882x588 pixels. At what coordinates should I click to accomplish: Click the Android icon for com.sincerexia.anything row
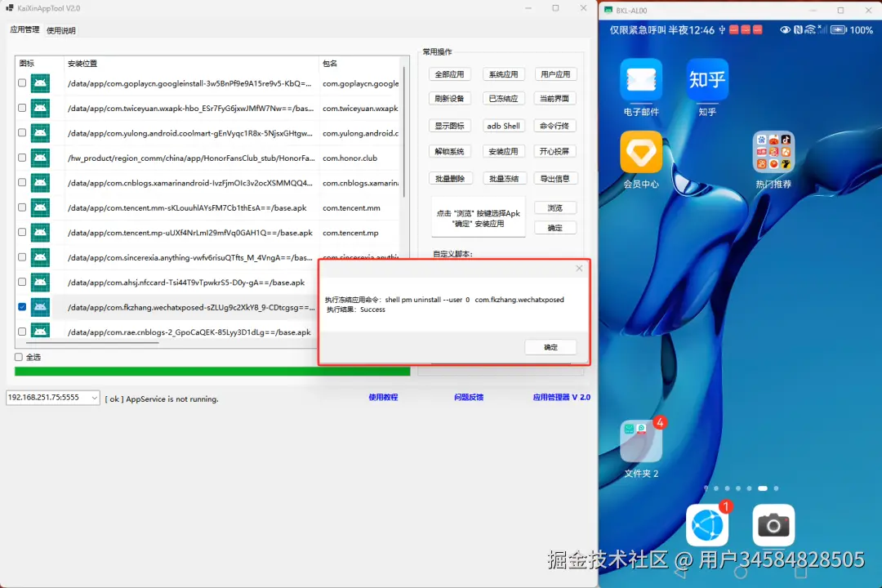40,257
